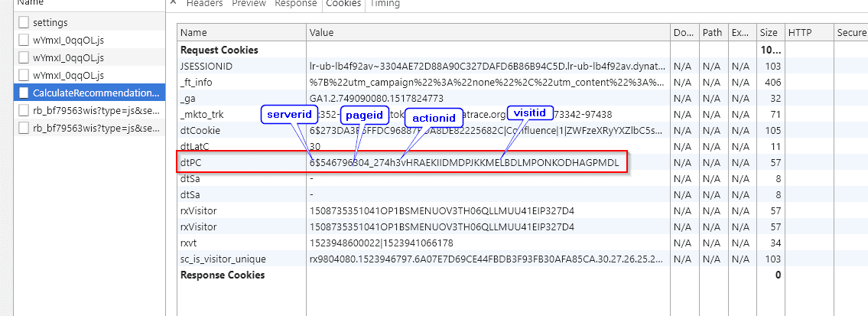Select the settings request in the list

coord(89,23)
